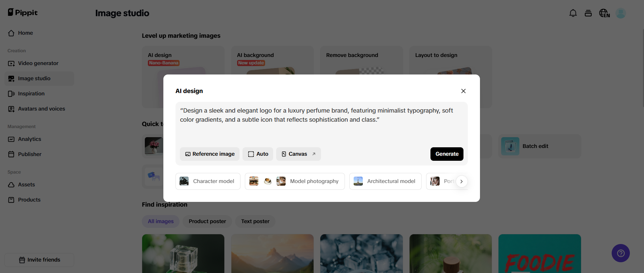644x273 pixels.
Task: Open the FOODIE poster thumbnail
Action: pyautogui.click(x=539, y=253)
